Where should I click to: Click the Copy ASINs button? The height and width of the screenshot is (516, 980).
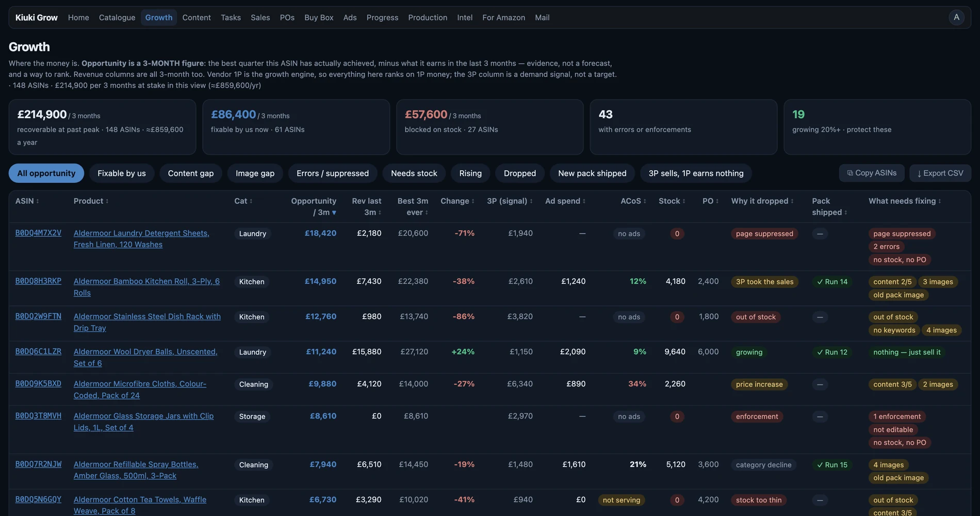tap(872, 173)
